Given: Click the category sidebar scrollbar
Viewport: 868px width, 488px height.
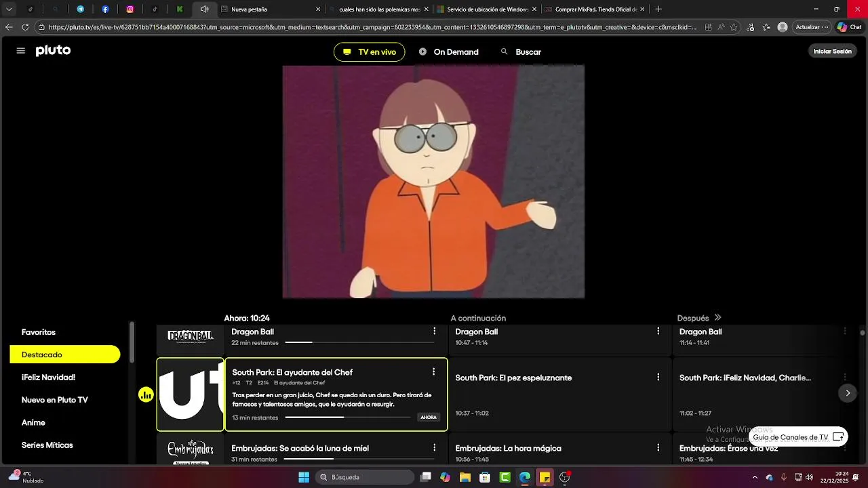Looking at the screenshot, I should coord(132,342).
